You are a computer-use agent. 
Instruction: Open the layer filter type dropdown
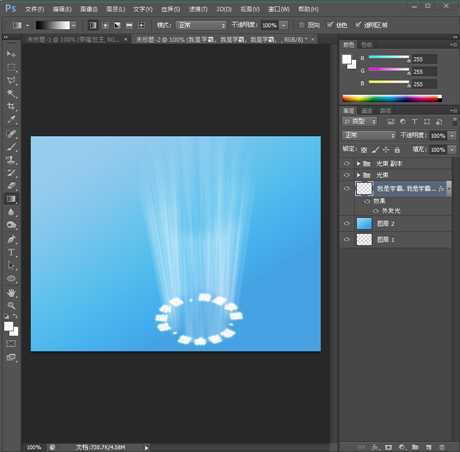360,122
